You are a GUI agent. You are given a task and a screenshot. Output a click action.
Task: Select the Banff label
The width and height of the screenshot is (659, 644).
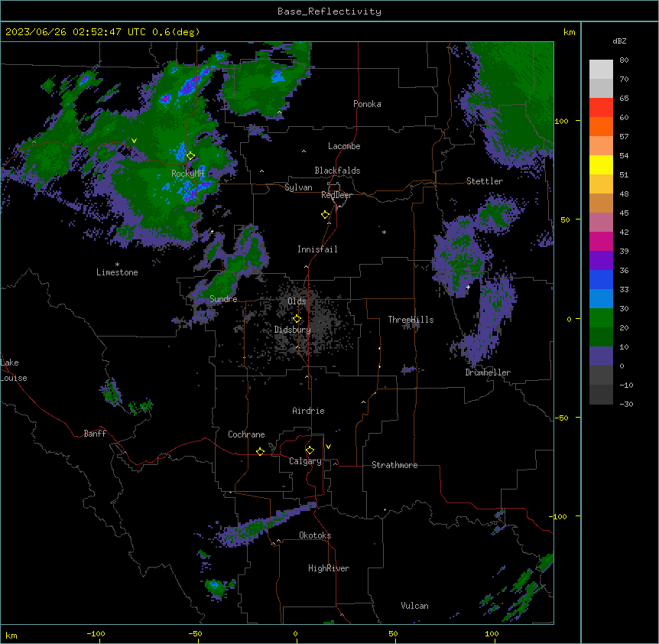click(95, 434)
